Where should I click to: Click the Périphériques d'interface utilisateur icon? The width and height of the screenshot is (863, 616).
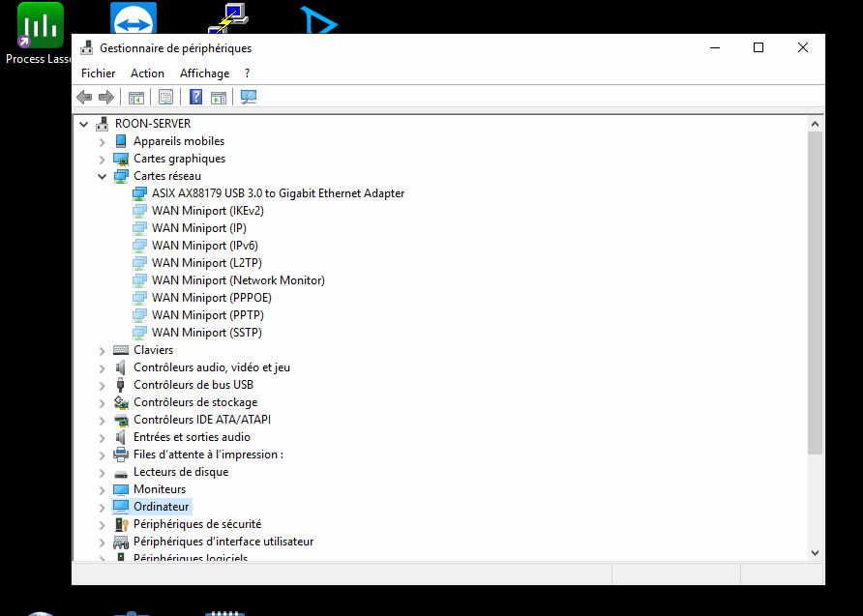(121, 542)
